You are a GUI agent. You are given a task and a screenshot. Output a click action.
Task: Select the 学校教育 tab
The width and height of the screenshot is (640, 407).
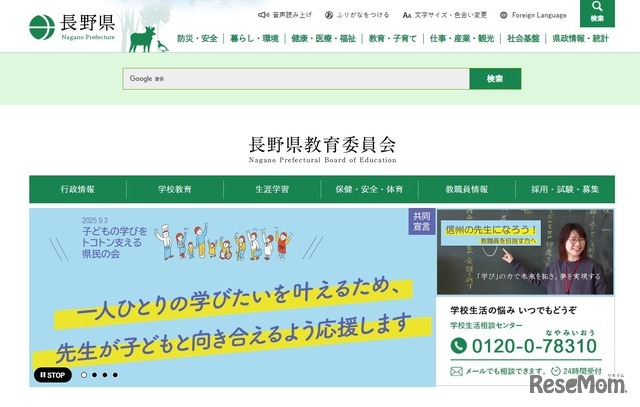click(175, 189)
